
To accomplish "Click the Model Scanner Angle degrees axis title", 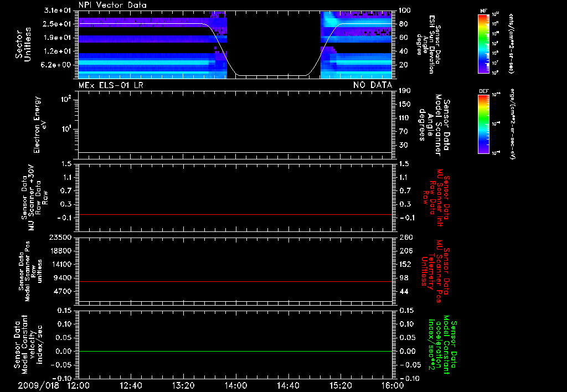I will click(434, 125).
